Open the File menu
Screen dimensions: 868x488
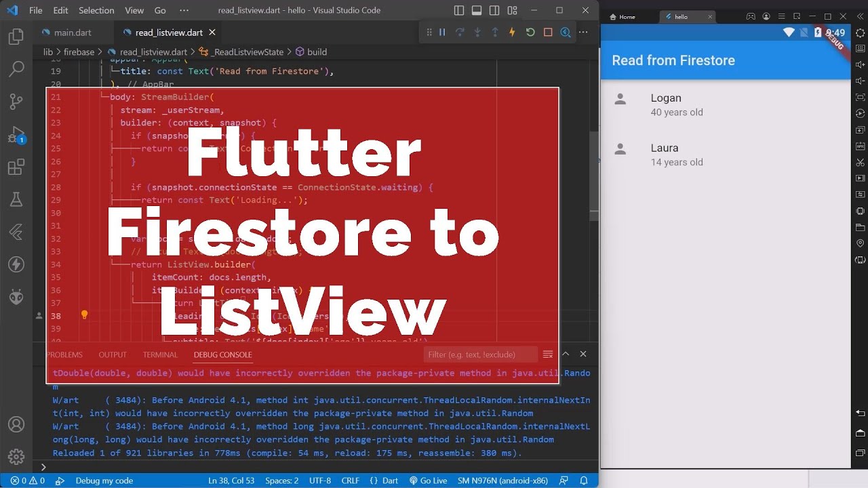(36, 10)
